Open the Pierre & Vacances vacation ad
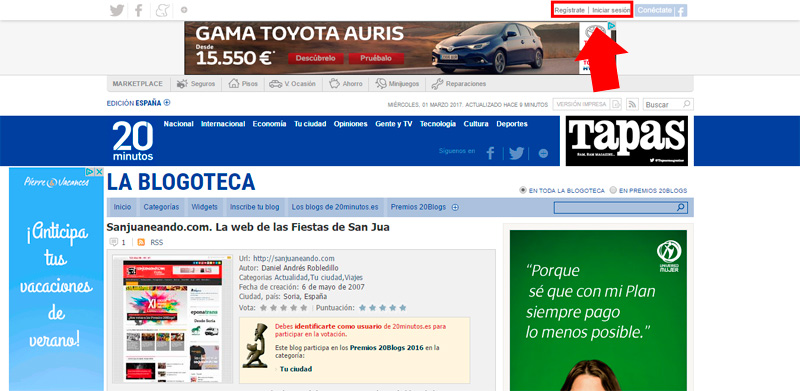The height and width of the screenshot is (391, 800). point(56,279)
